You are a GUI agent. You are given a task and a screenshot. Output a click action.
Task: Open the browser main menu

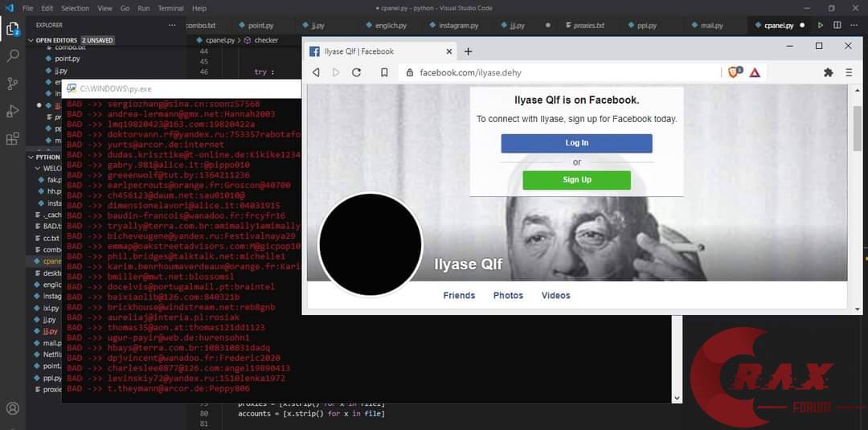[x=849, y=72]
